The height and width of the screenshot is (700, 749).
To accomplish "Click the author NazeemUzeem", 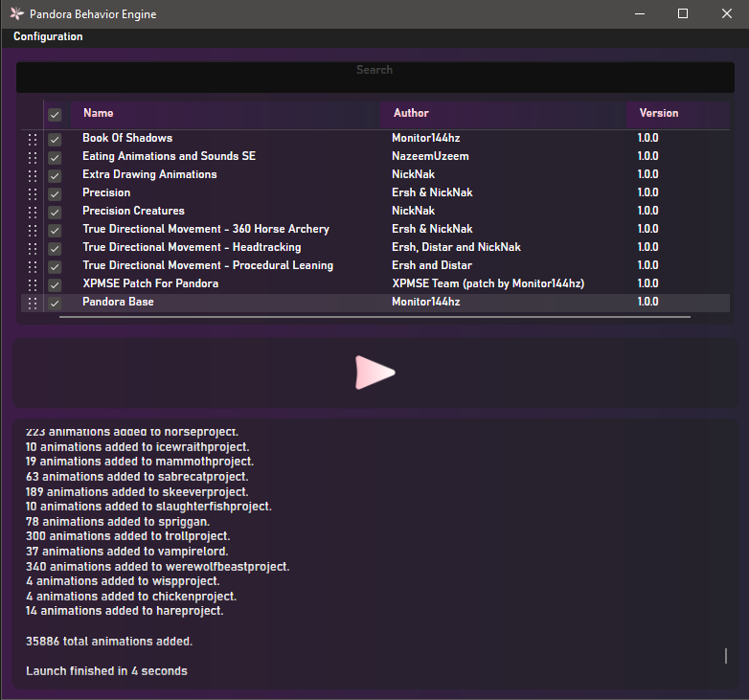I will coord(430,156).
